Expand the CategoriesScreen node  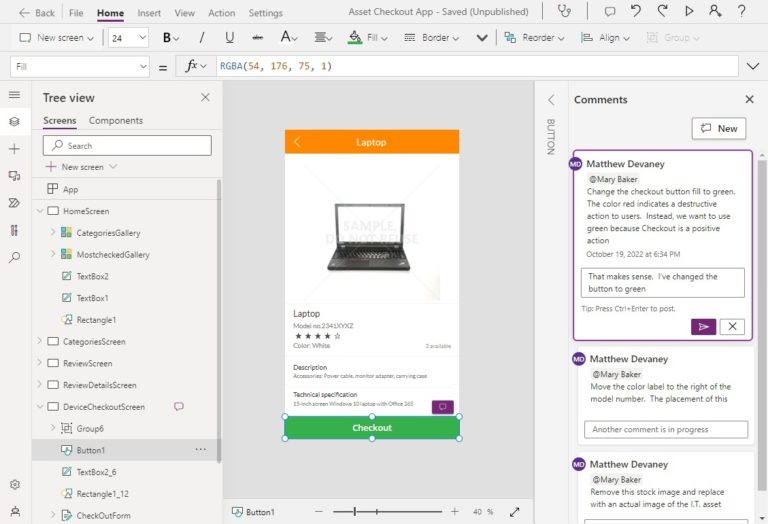(x=40, y=341)
